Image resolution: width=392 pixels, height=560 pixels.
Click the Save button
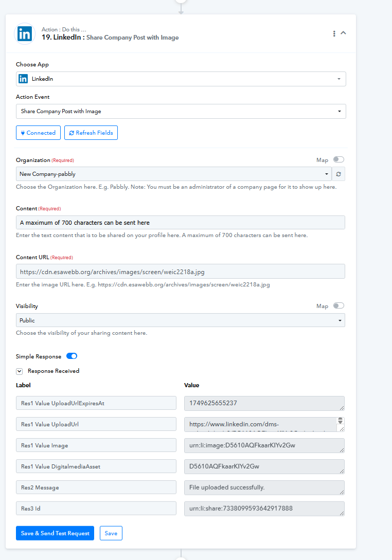pos(111,533)
